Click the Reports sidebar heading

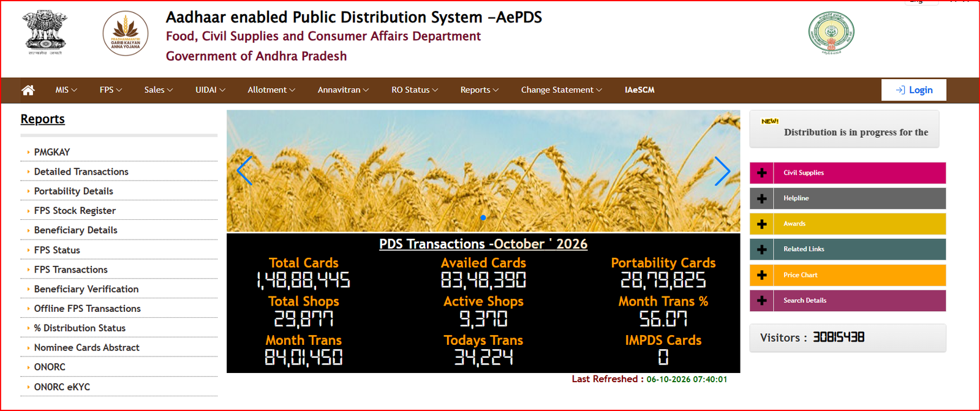pos(42,119)
